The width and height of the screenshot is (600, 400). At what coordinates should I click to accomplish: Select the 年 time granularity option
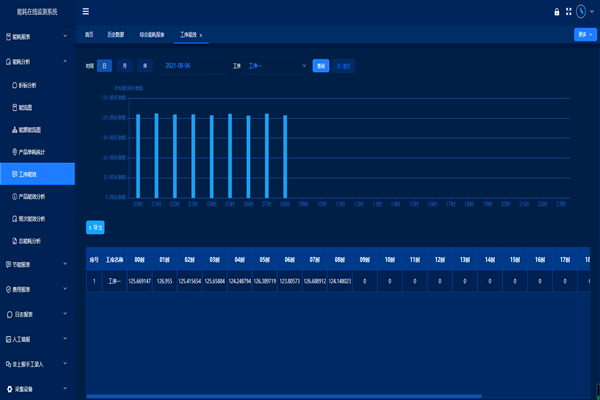pyautogui.click(x=145, y=66)
